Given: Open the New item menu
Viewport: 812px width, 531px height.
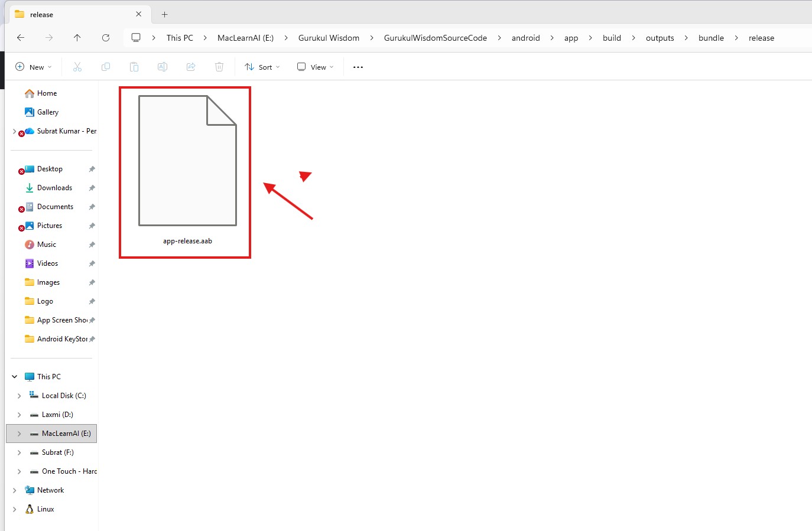Looking at the screenshot, I should point(34,67).
